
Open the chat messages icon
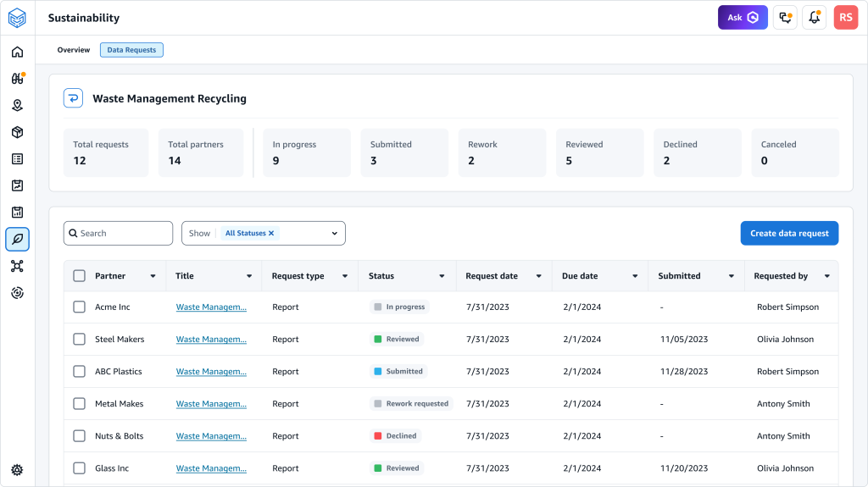(785, 18)
